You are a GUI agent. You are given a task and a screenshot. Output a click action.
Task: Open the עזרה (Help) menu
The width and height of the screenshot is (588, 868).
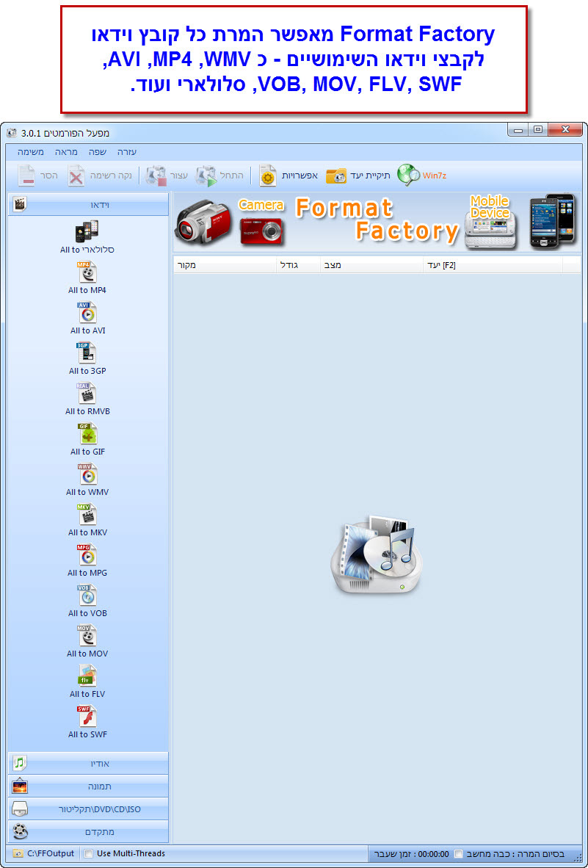point(127,152)
